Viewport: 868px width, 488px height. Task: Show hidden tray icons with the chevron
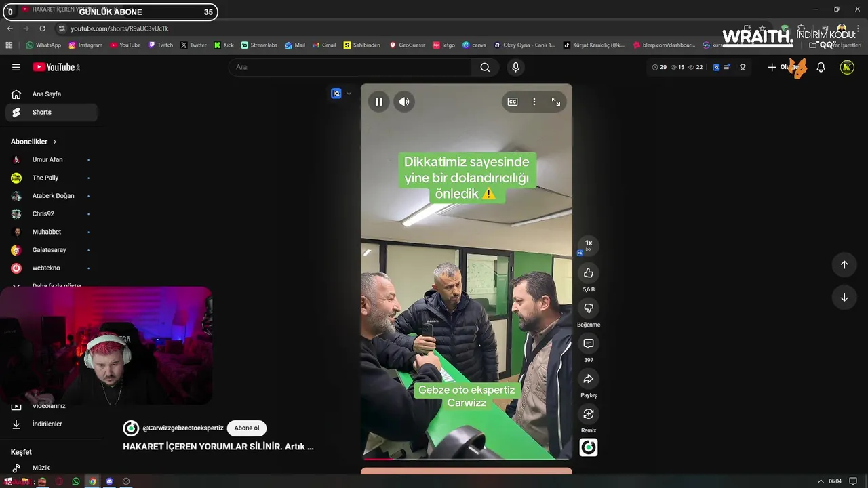821,481
